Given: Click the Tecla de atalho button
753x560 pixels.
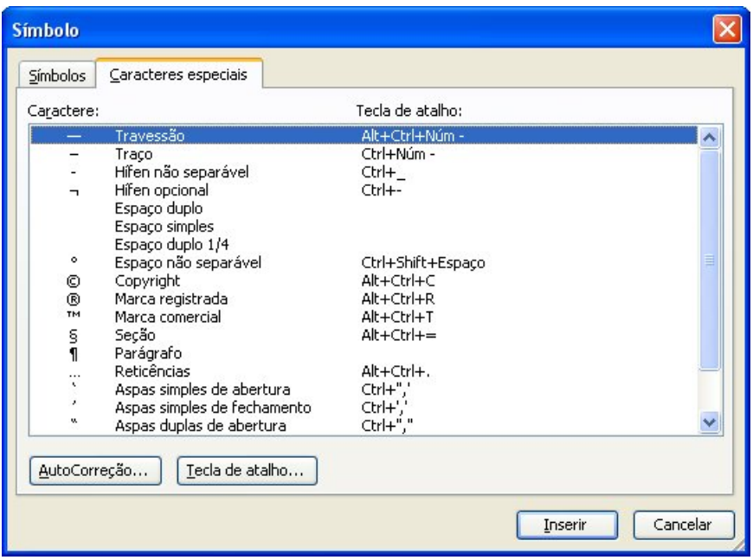Looking at the screenshot, I should pos(247,470).
